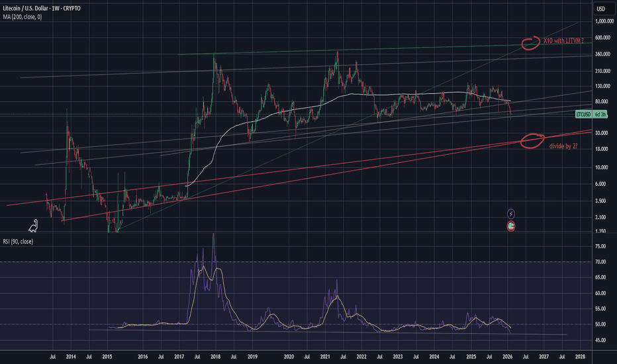This screenshot has width=617, height=364.
Task: Click the RSI 50.00 scale label
Action: coord(600,324)
